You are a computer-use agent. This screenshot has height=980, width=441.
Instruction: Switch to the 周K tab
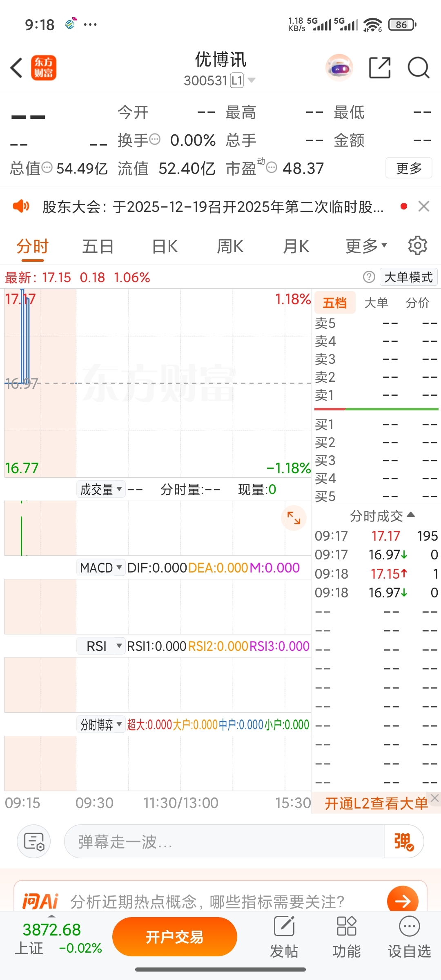click(x=230, y=246)
